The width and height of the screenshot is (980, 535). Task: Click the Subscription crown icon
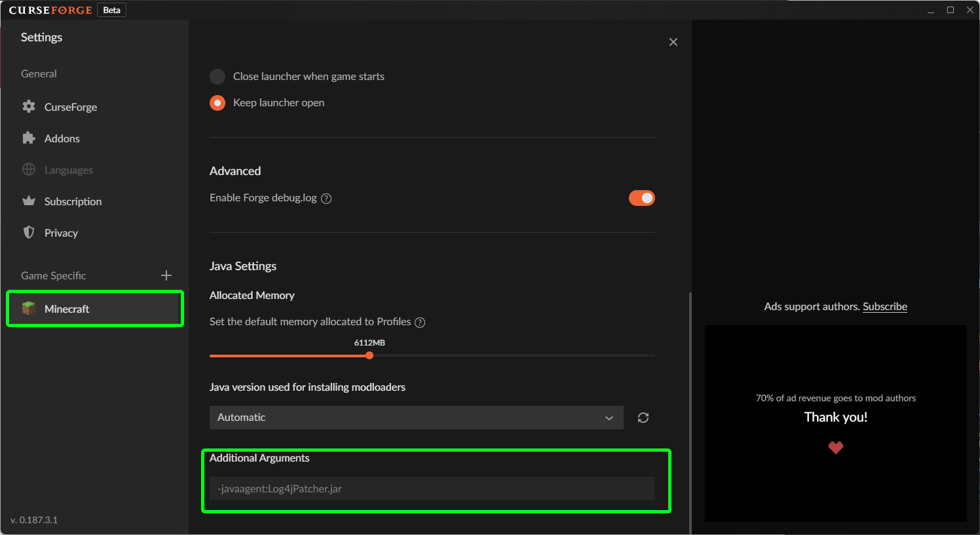[x=29, y=201]
